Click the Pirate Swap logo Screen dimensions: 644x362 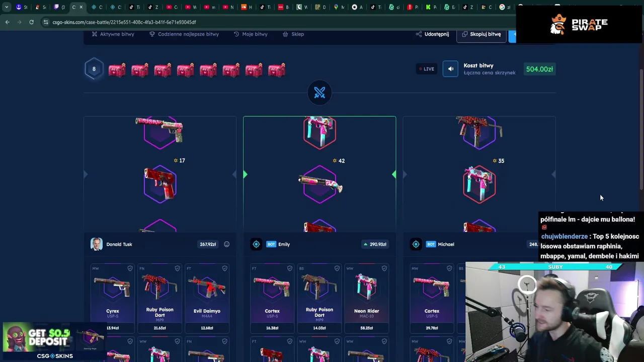[579, 25]
